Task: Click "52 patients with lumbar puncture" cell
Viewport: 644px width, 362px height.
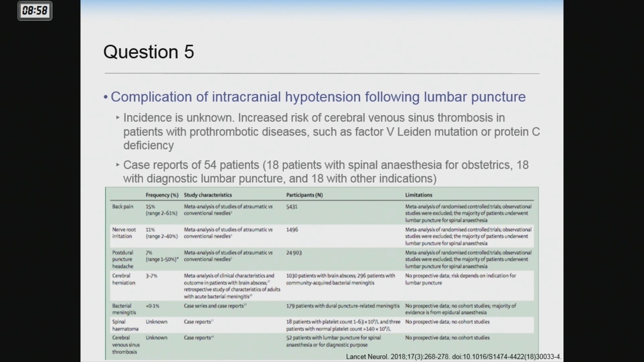Action: [x=334, y=341]
